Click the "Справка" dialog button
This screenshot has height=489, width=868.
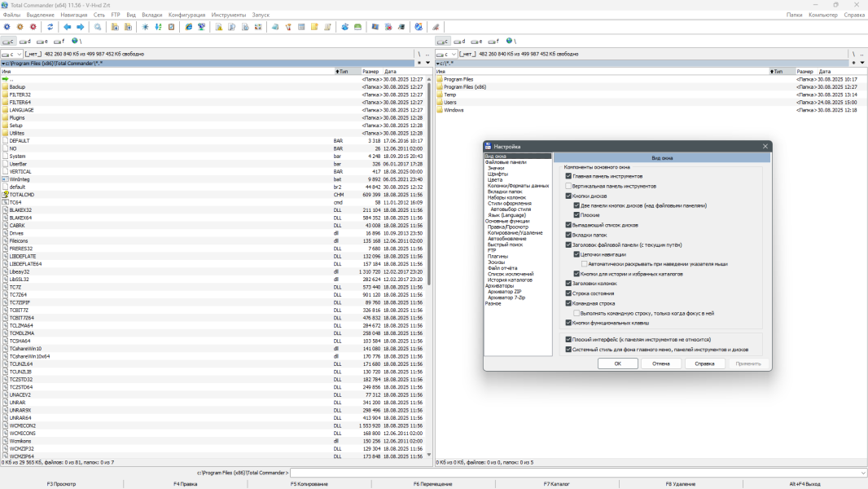click(x=704, y=363)
